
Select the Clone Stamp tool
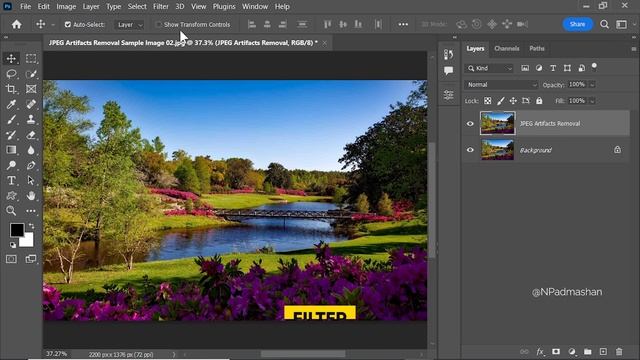(31, 120)
